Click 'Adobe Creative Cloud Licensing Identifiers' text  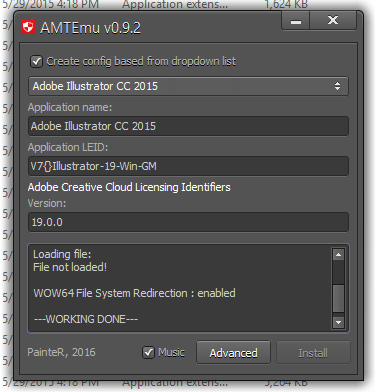[129, 187]
